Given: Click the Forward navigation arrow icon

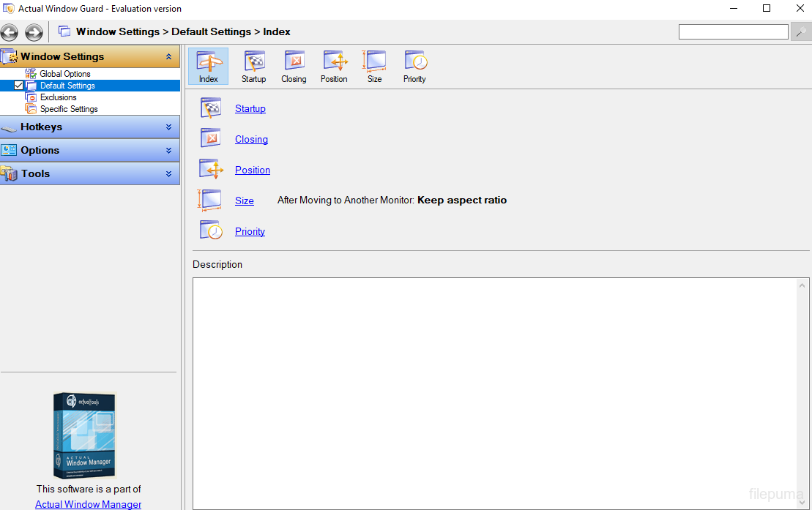Looking at the screenshot, I should [x=34, y=32].
